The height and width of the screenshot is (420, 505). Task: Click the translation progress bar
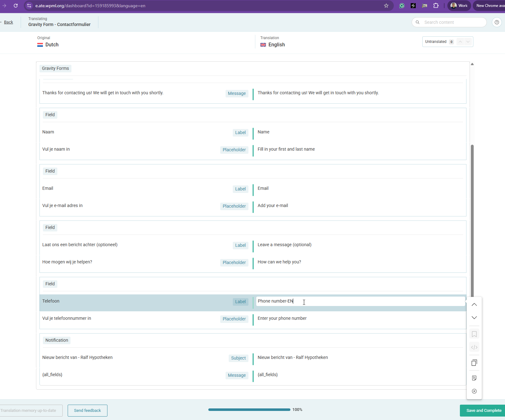coord(249,410)
